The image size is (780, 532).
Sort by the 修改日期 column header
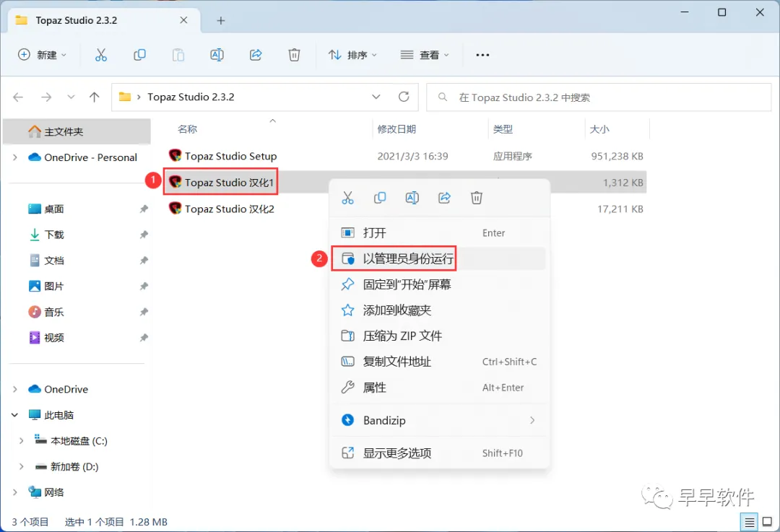396,129
